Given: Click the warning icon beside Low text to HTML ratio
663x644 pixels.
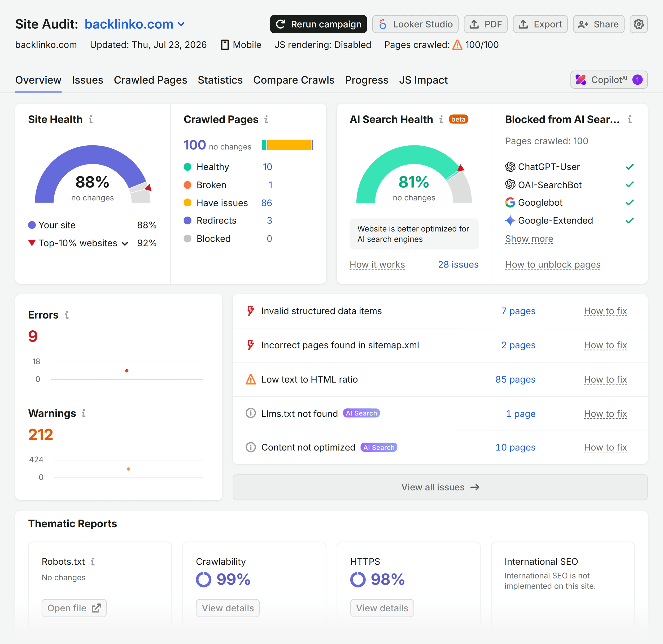Looking at the screenshot, I should click(x=250, y=379).
